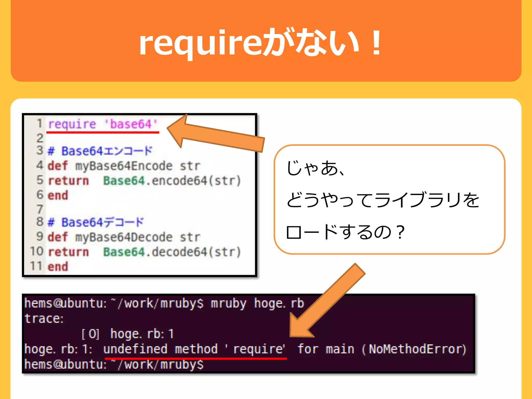Click terminal command 'mruby hoge.rb'
Screen dimensions: 532x399
(x=257, y=303)
